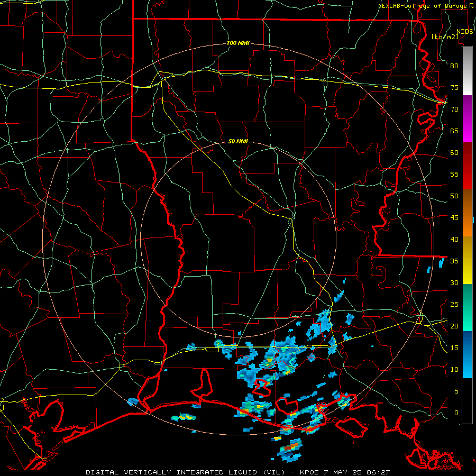This screenshot has height=476, width=476.
Task: Click the 40 value on the color scale
Action: [x=454, y=240]
